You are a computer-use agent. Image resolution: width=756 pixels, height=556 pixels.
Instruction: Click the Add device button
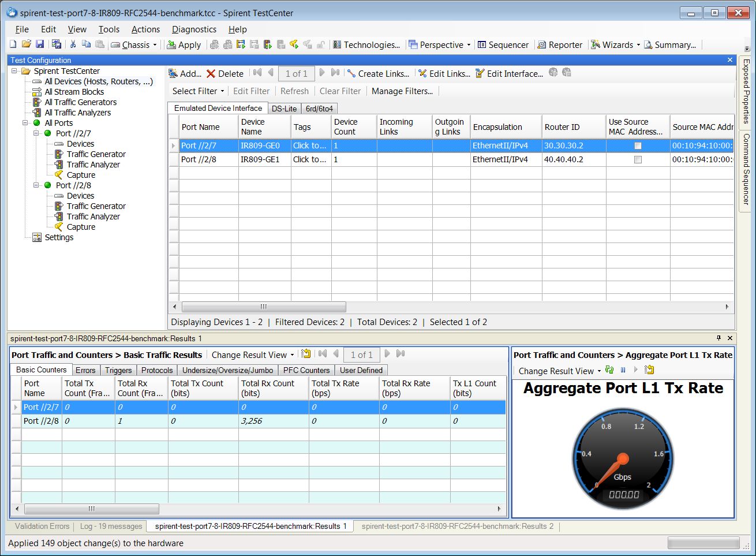[185, 73]
